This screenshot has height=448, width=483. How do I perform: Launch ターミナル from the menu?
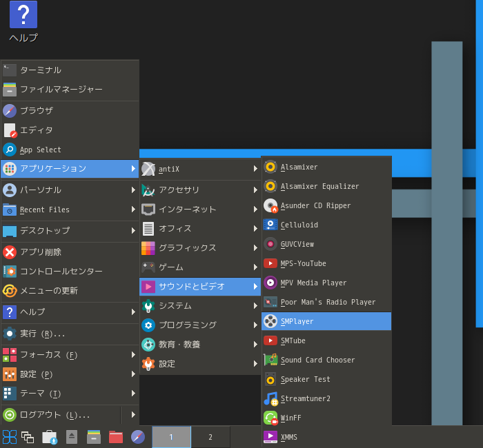coord(70,70)
